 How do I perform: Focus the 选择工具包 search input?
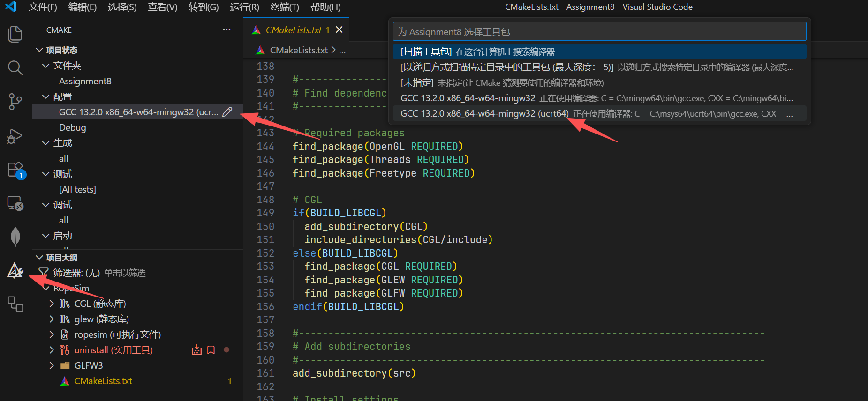coord(599,31)
